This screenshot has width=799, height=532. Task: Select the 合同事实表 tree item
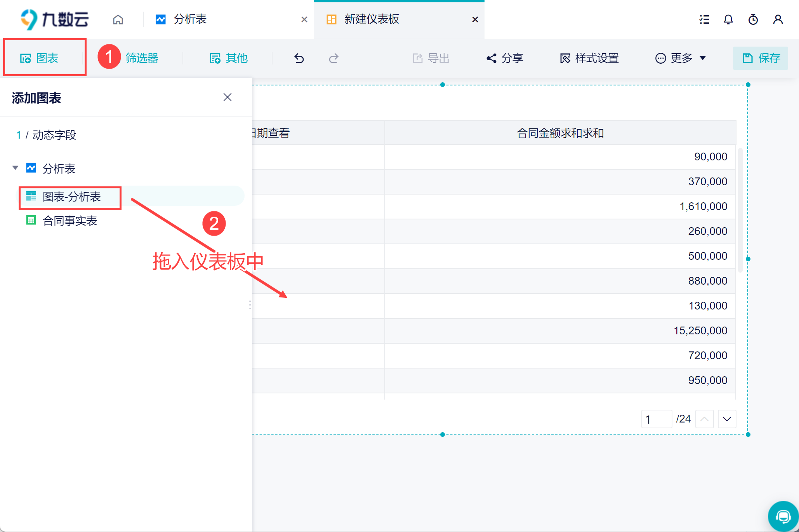click(x=69, y=221)
